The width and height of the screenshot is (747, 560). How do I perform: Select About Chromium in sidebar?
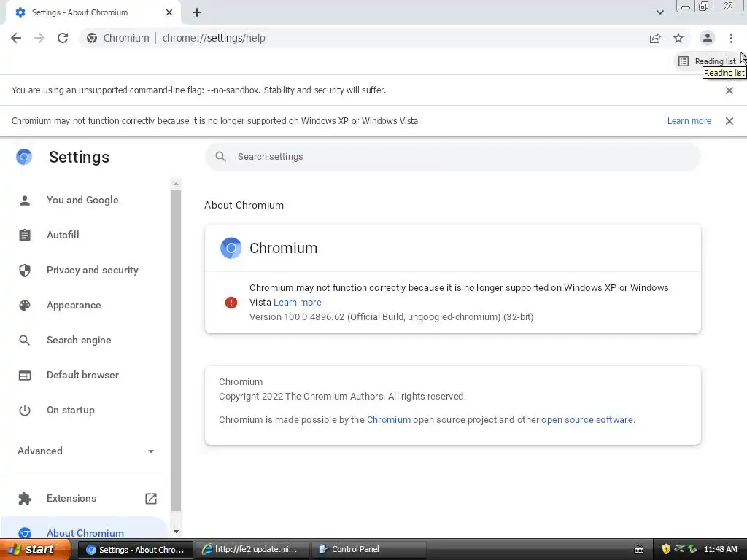point(85,533)
